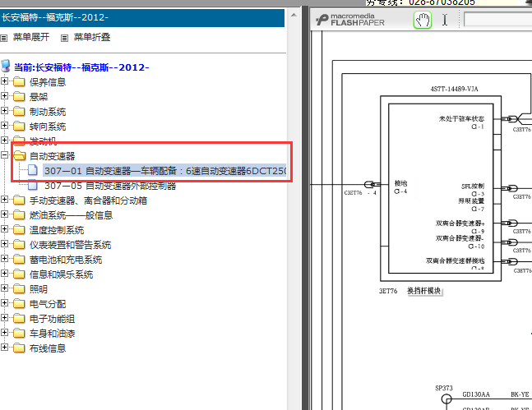Viewport: 532px width, 410px height.
Task: Click the open 自动变速器 folder icon
Action: coord(20,155)
